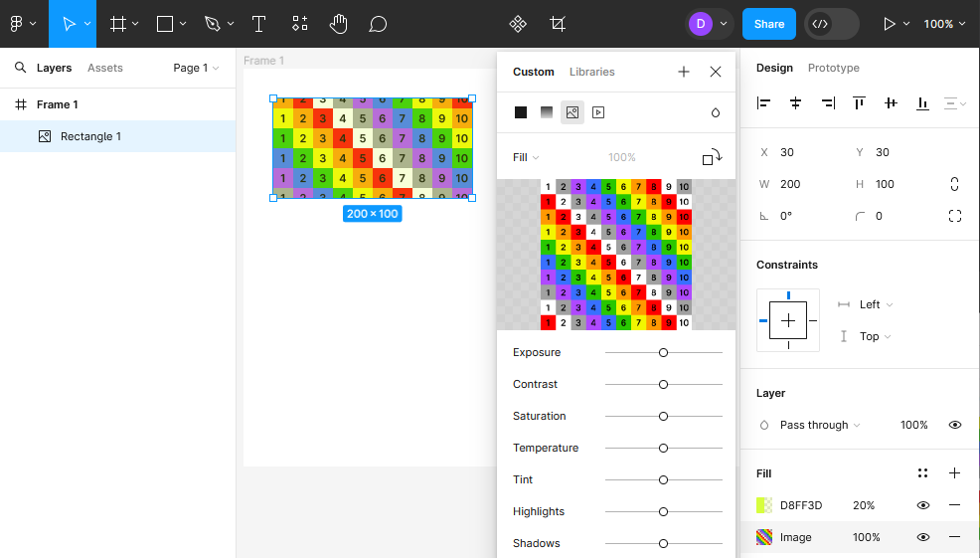Click the Share button
The image size is (980, 558).
(x=768, y=24)
